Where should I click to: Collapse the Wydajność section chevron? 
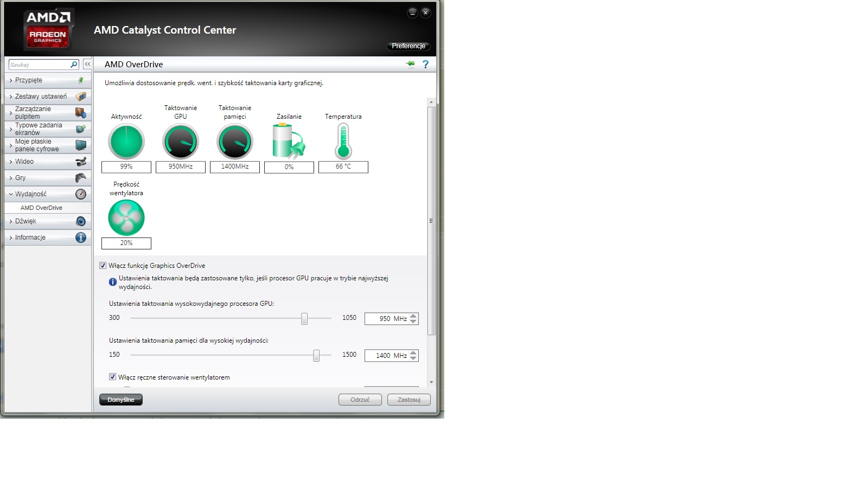click(x=10, y=194)
